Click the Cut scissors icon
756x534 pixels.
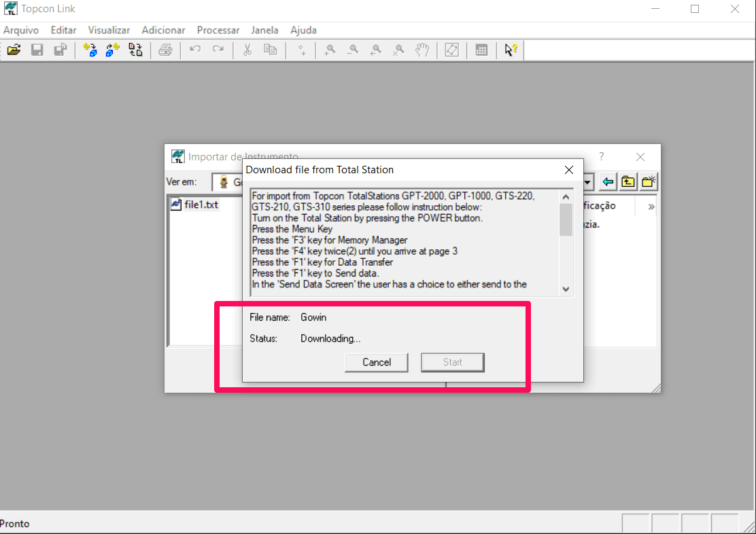tap(247, 50)
